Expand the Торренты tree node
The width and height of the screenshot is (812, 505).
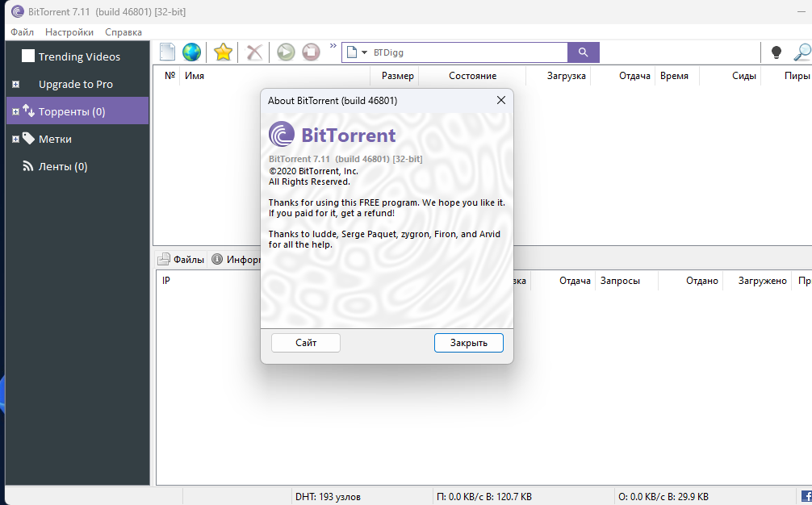coord(15,111)
